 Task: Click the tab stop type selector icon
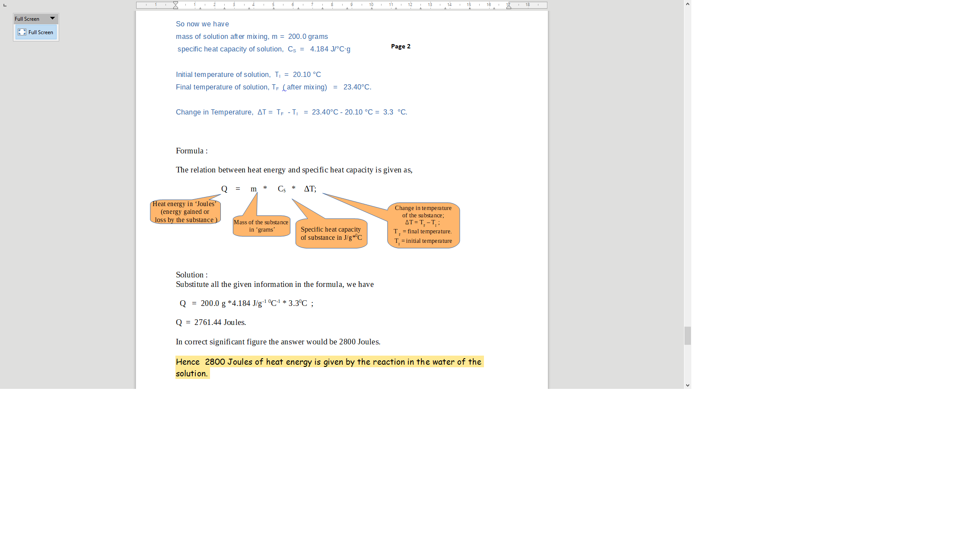[5, 5]
